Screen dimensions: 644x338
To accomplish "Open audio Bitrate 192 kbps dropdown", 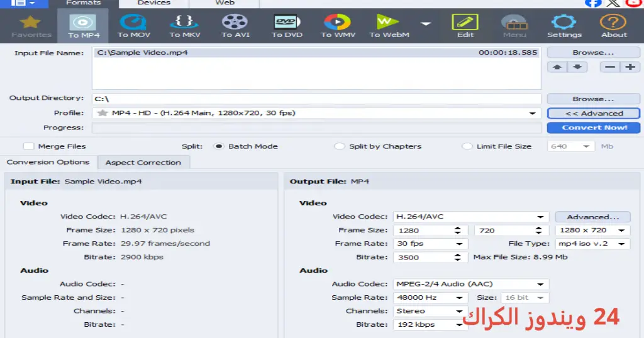I will 430,324.
